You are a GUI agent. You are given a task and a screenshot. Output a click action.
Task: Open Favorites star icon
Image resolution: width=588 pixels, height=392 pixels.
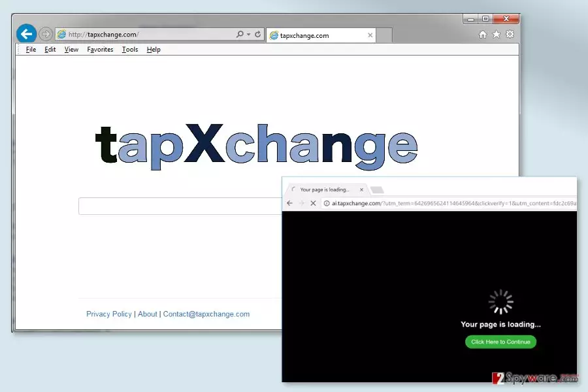496,35
